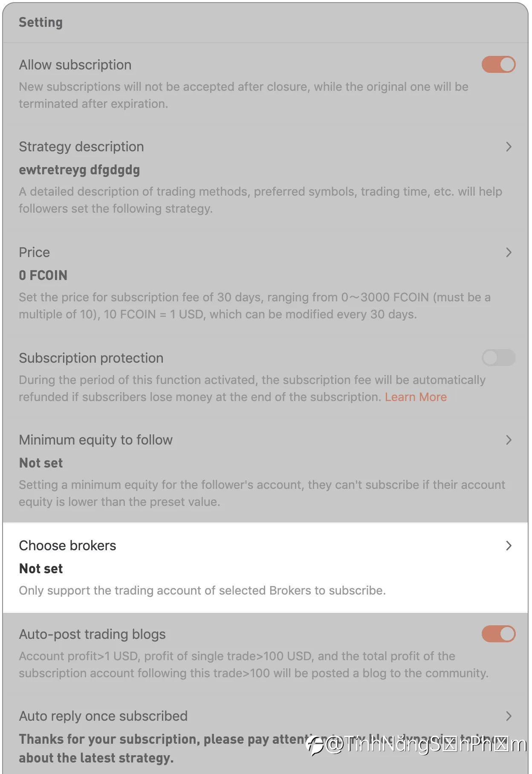Toggle the Allow subscription switch
Screen dimensions: 532x774
coord(498,65)
